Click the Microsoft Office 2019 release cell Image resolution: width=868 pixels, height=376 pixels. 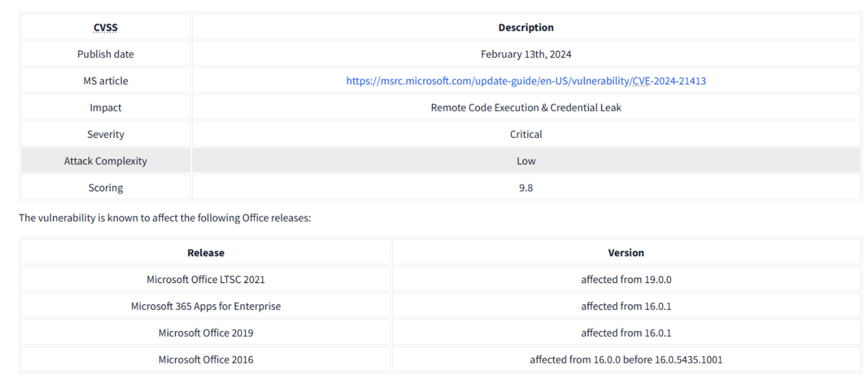tap(205, 333)
